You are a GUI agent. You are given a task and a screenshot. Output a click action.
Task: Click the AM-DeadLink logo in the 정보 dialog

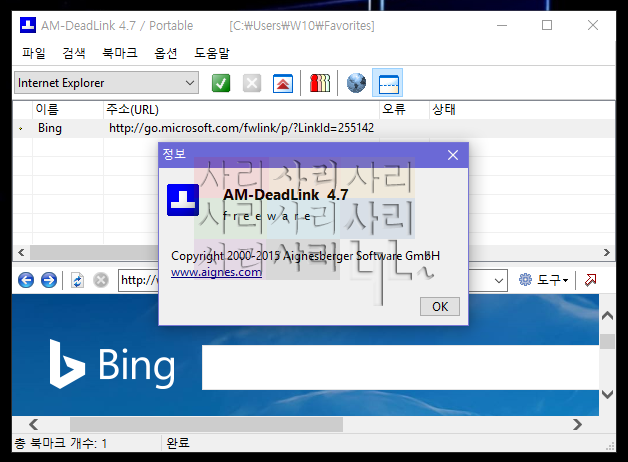point(183,200)
